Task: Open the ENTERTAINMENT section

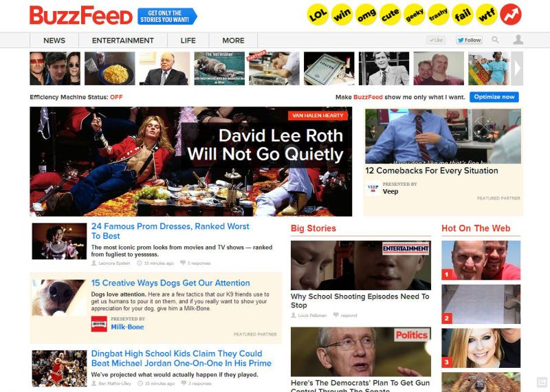Action: (x=123, y=41)
